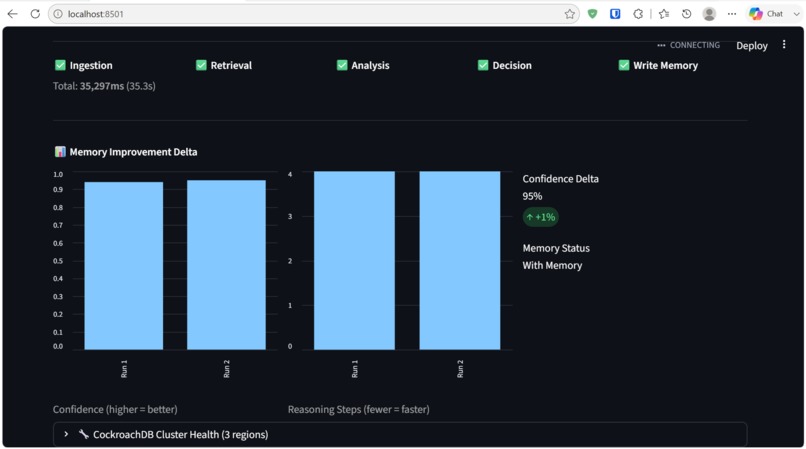Viewport: 806px width, 449px height.
Task: Expand the chevron beside the Chat button
Action: (x=796, y=14)
